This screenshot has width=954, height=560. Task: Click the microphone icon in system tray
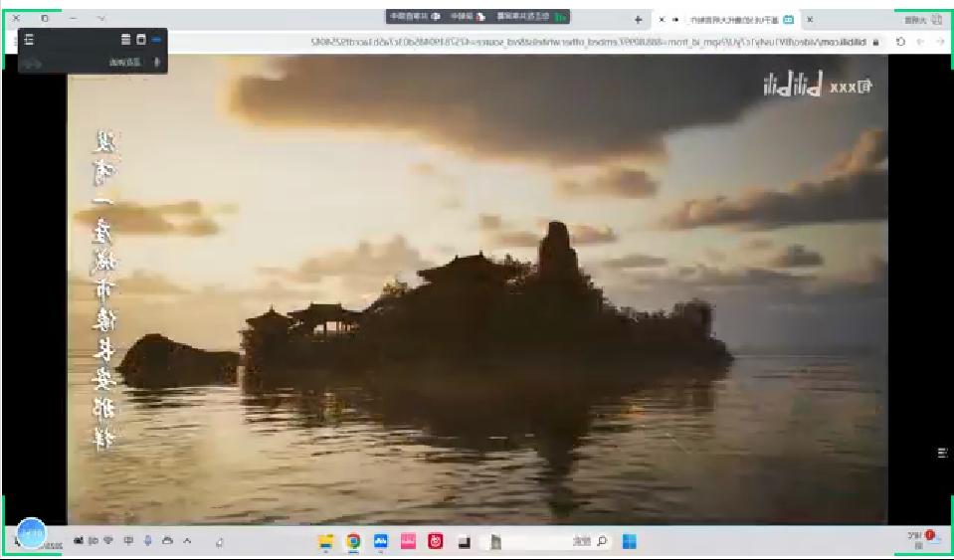click(147, 542)
